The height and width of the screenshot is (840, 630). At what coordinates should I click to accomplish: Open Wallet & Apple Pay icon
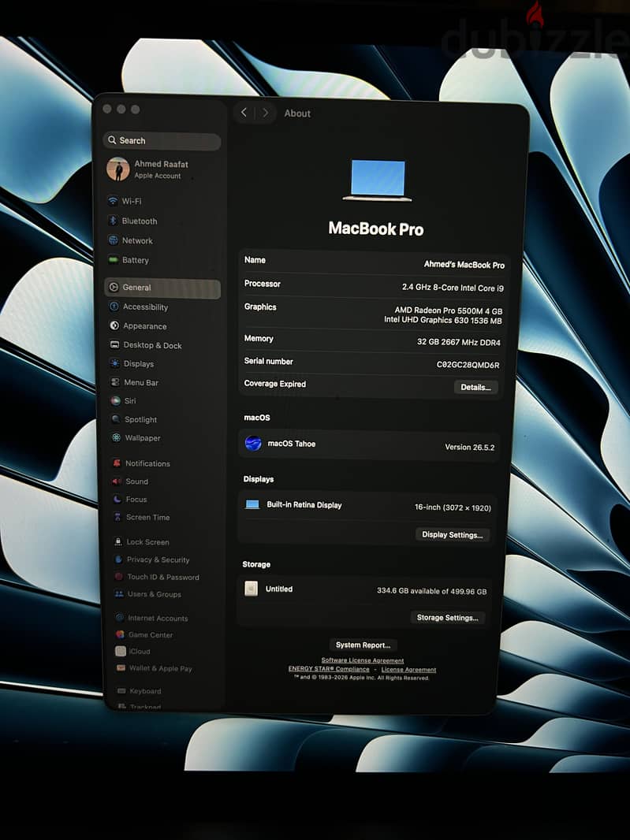[121, 667]
